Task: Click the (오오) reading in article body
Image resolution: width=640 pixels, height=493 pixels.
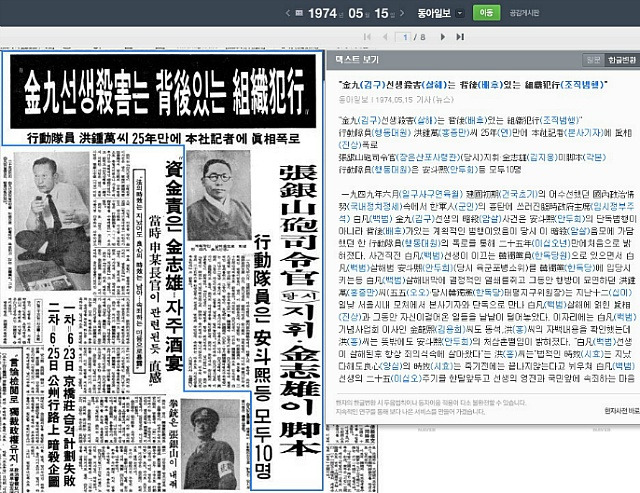Action: click(x=419, y=292)
